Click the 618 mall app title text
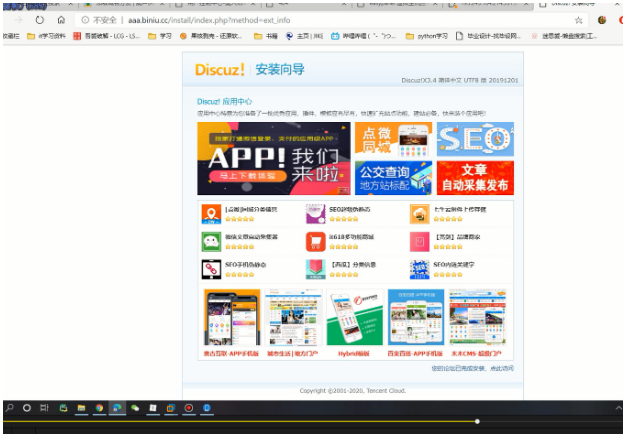 351,237
